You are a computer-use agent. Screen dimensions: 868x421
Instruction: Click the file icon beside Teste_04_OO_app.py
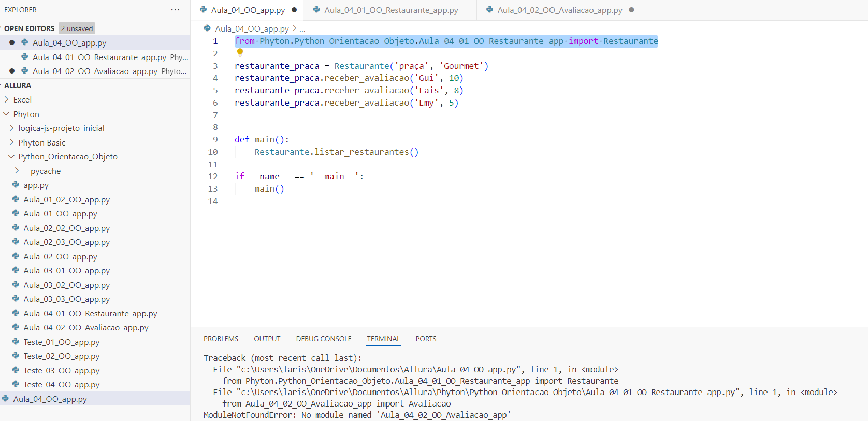pos(16,384)
